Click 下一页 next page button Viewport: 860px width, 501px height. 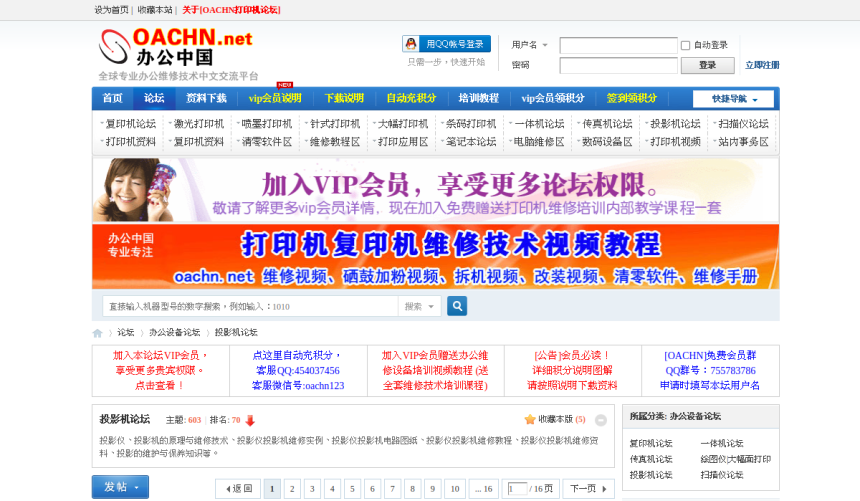coord(587,488)
